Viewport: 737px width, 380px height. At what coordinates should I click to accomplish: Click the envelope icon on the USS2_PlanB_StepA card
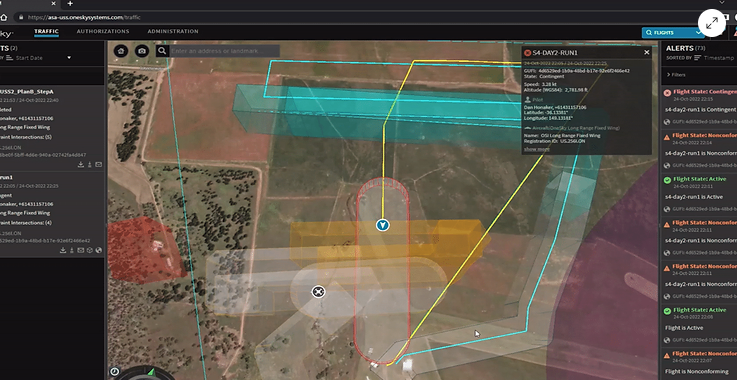(x=98, y=165)
